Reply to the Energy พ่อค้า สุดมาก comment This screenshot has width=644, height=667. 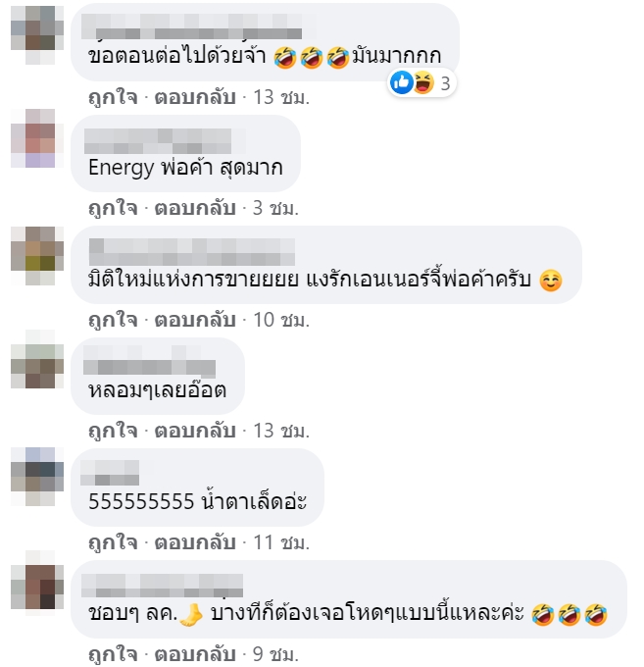point(195,208)
